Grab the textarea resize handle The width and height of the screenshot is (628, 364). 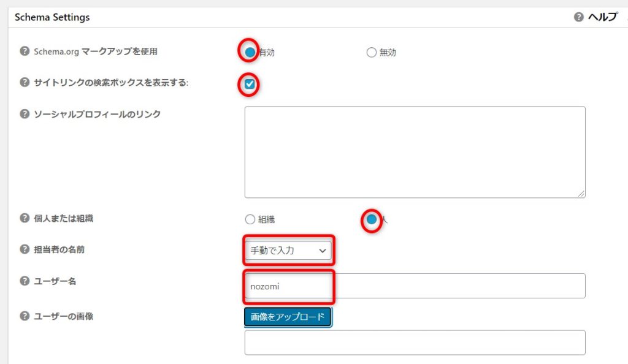pos(581,194)
